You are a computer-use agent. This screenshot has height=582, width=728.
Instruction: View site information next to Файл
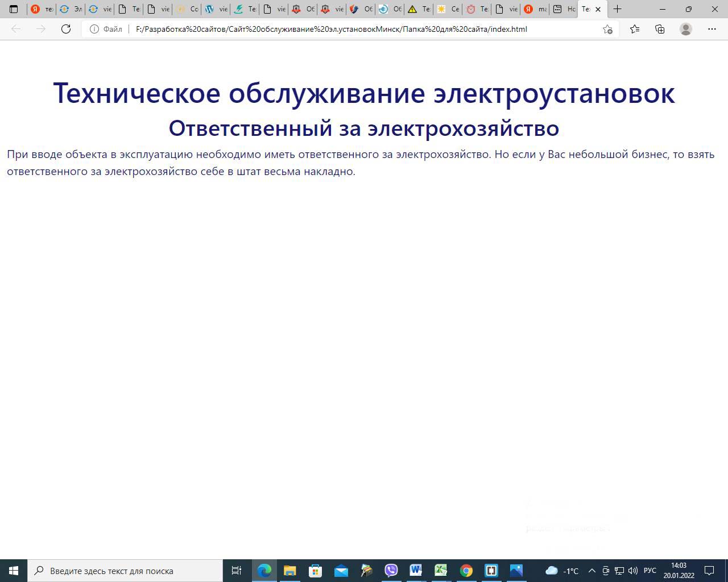pyautogui.click(x=94, y=29)
